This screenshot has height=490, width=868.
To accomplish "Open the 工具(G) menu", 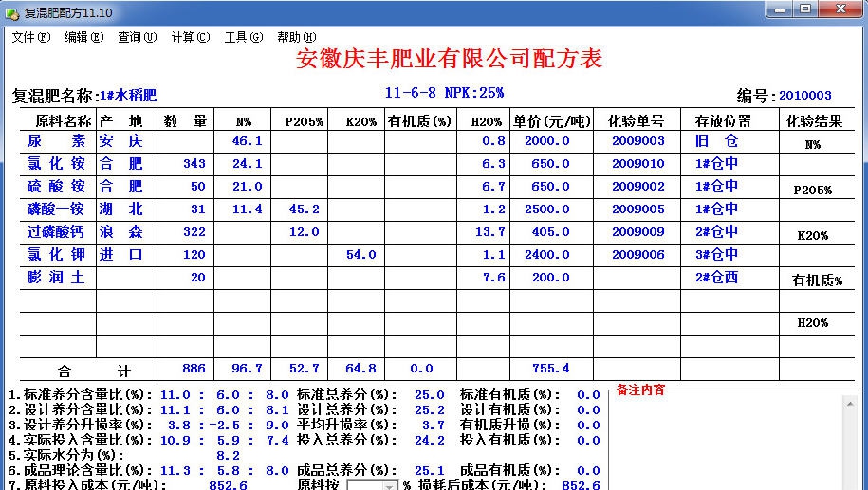I will click(x=244, y=38).
